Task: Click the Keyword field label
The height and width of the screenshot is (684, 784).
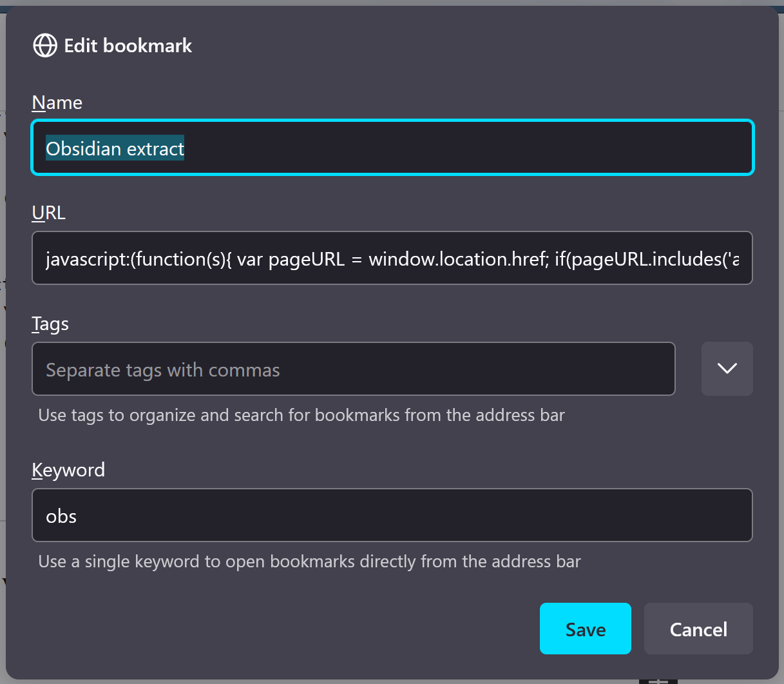Action: [x=68, y=470]
